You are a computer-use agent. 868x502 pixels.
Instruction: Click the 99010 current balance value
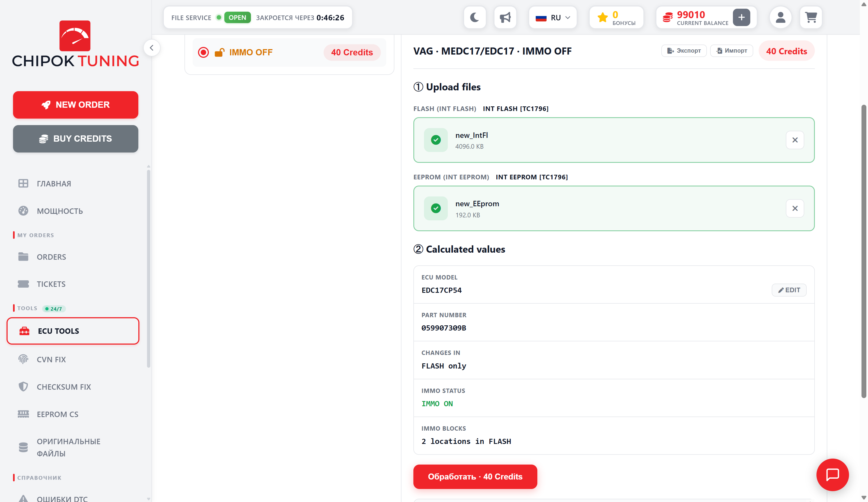[x=691, y=14]
